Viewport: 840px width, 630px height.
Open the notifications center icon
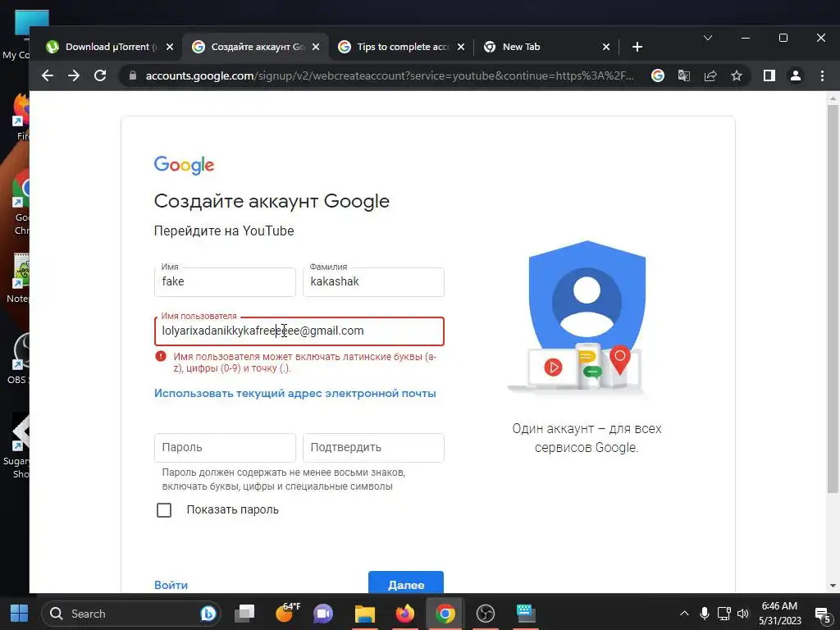822,614
